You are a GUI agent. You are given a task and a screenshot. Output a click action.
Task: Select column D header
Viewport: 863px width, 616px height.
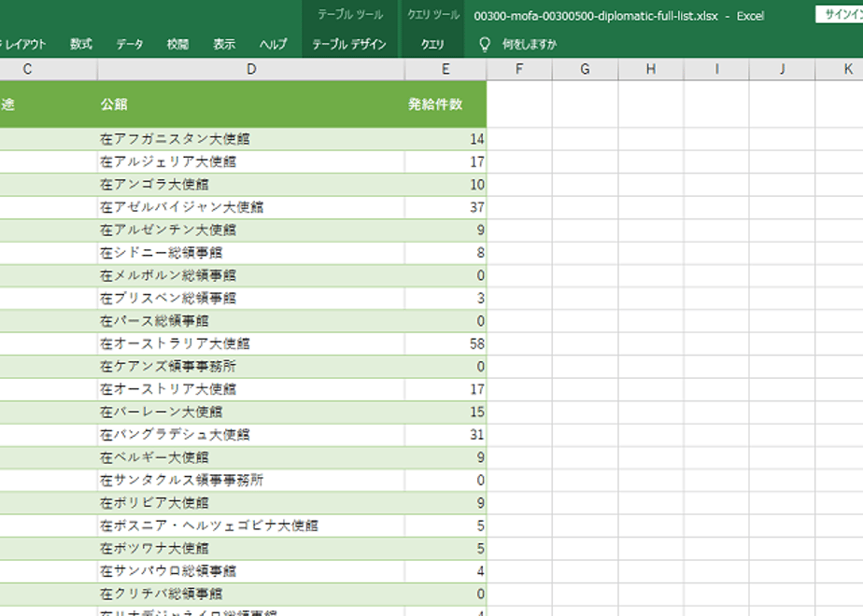point(251,69)
